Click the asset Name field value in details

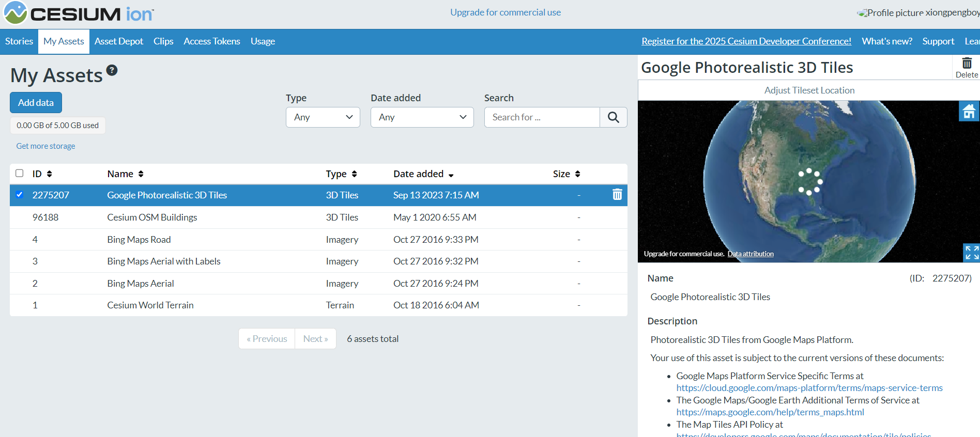coord(710,297)
